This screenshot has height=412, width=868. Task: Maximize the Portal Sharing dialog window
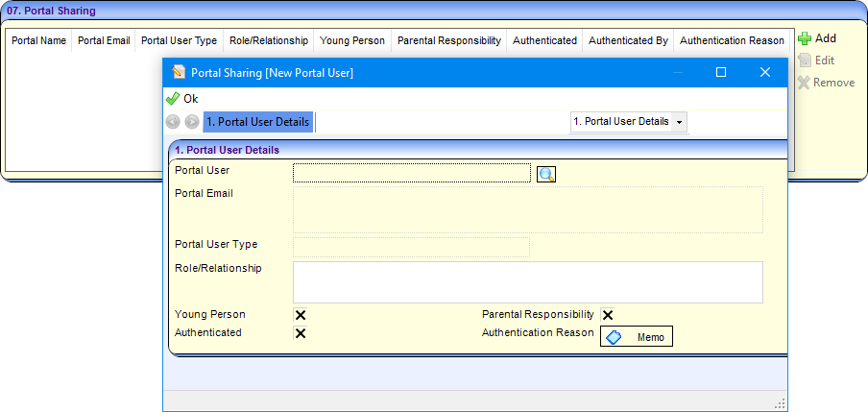(721, 72)
